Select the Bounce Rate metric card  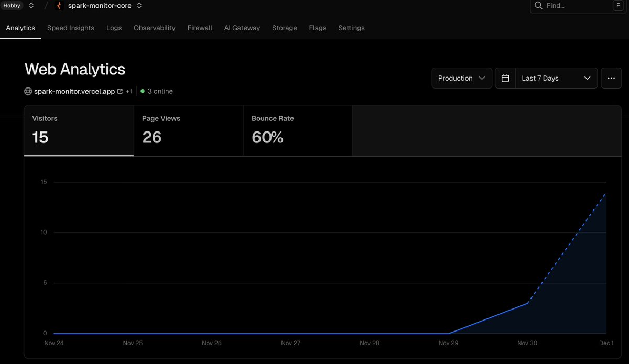coord(298,130)
